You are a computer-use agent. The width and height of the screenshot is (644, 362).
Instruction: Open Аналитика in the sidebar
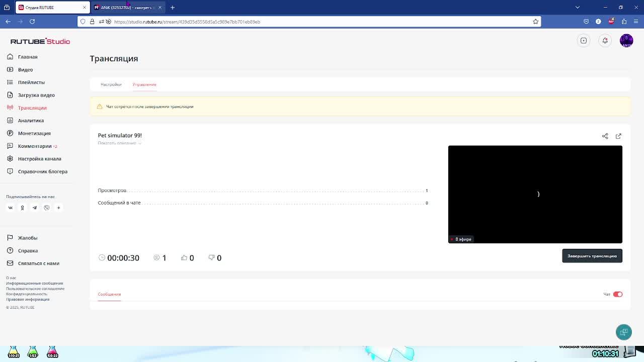click(31, 120)
